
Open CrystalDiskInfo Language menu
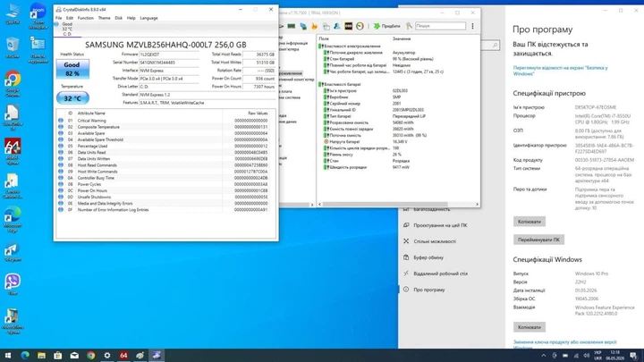[148, 18]
